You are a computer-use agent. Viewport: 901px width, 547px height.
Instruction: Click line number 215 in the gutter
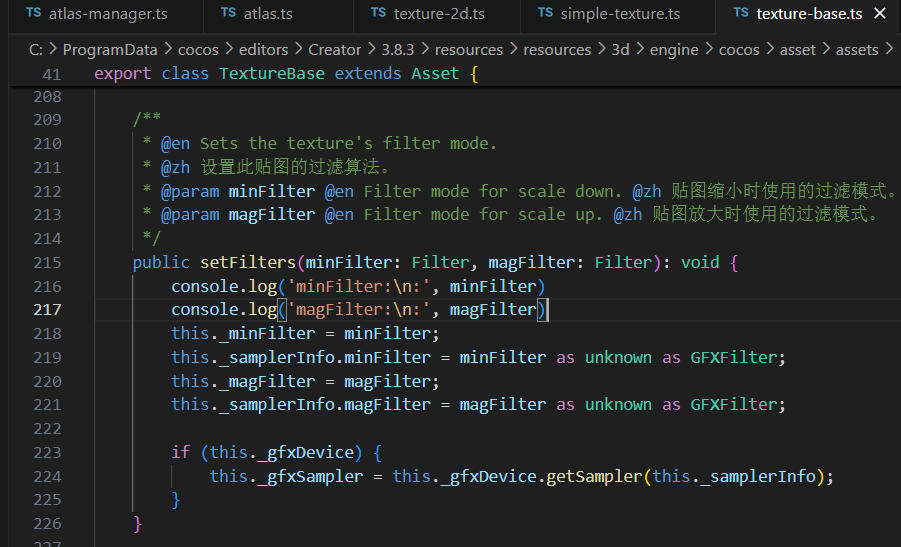[x=47, y=263]
